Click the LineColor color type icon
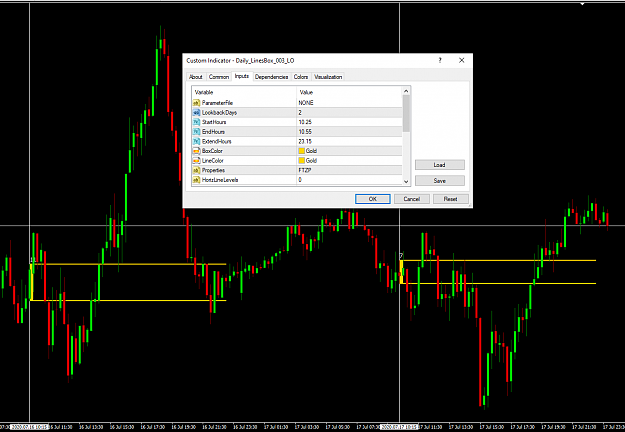The image size is (625, 432). pos(196,161)
